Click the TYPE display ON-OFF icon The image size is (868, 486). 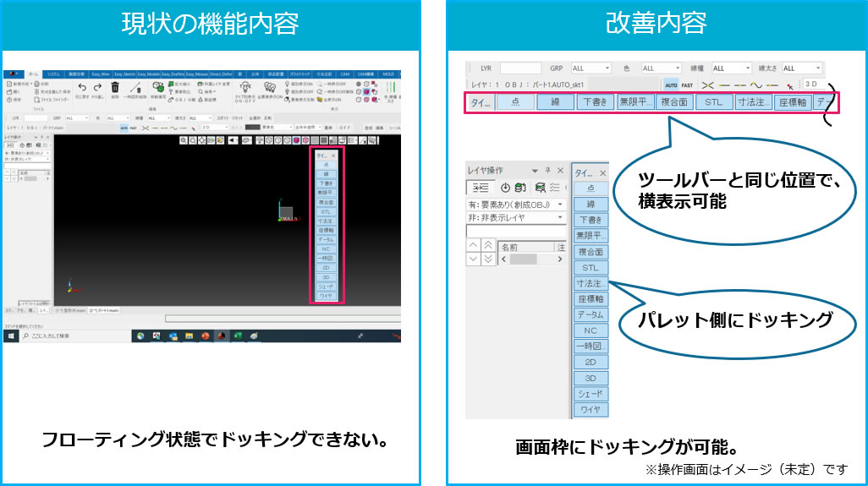click(x=246, y=89)
